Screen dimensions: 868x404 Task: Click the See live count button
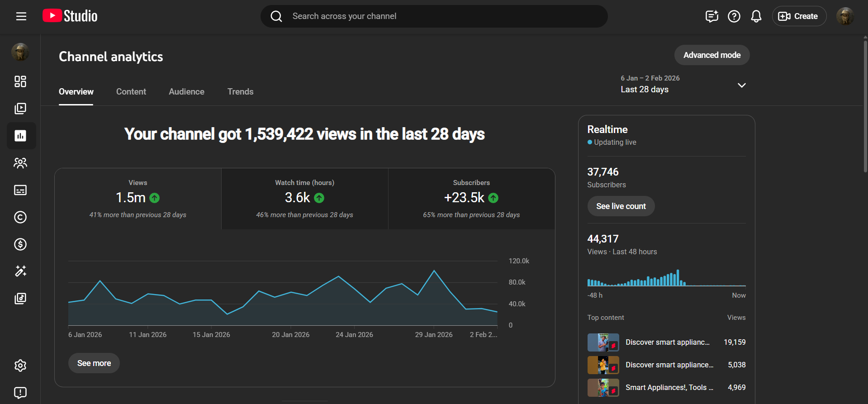(x=621, y=206)
